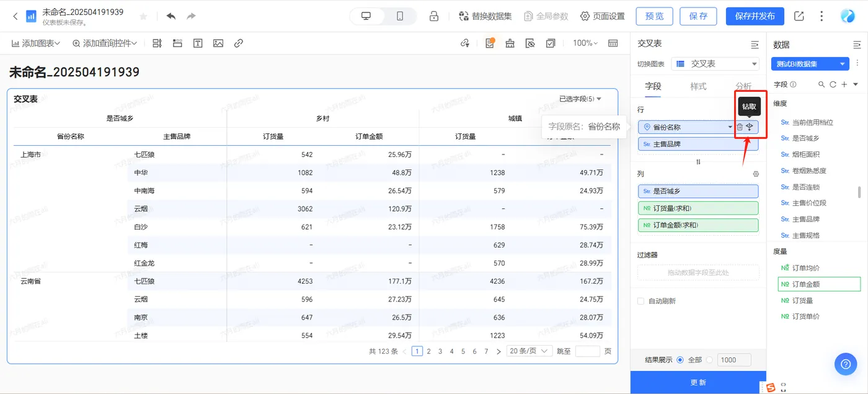Image resolution: width=868 pixels, height=394 pixels.
Task: Click 更新 button
Action: [x=698, y=382]
